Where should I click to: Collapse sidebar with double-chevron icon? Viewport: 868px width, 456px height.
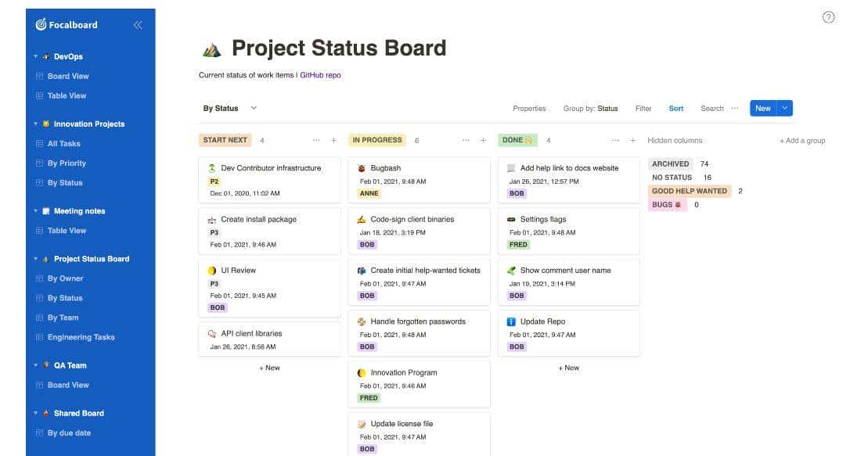pyautogui.click(x=138, y=25)
